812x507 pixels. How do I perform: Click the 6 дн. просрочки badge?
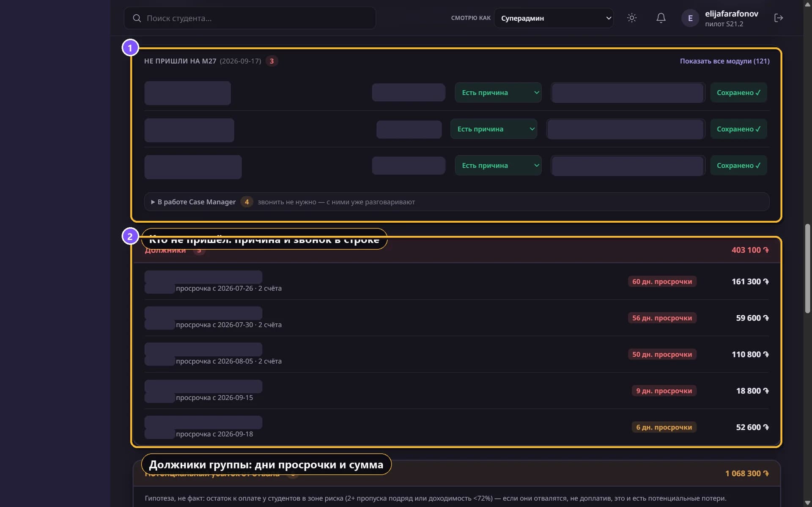pyautogui.click(x=664, y=427)
